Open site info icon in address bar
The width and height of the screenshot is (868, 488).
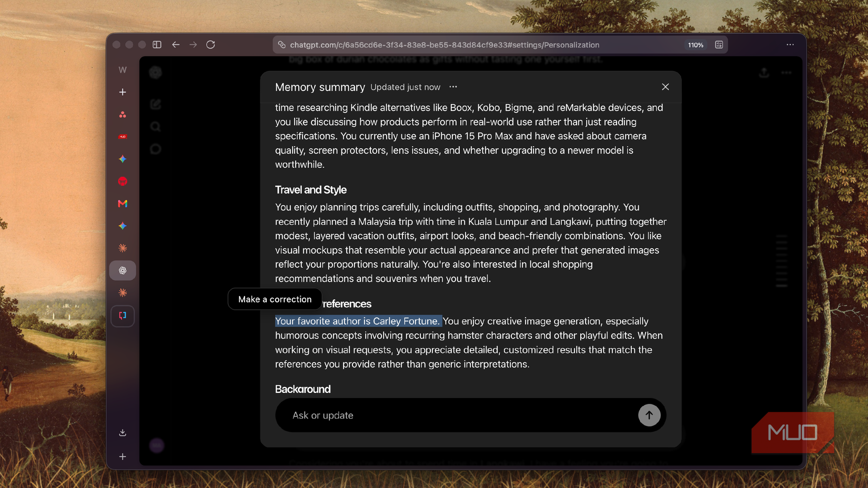(x=281, y=45)
